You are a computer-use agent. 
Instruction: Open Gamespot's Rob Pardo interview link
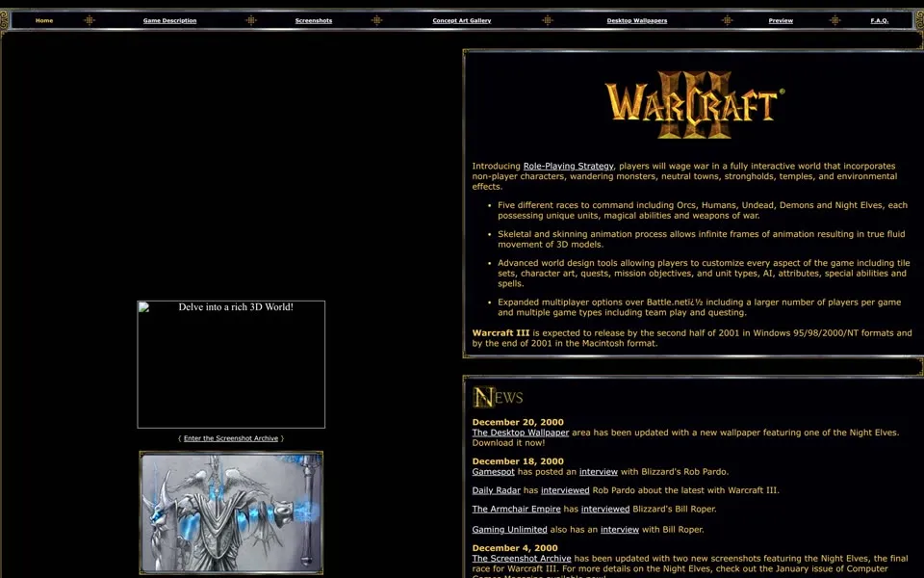pyautogui.click(x=598, y=472)
